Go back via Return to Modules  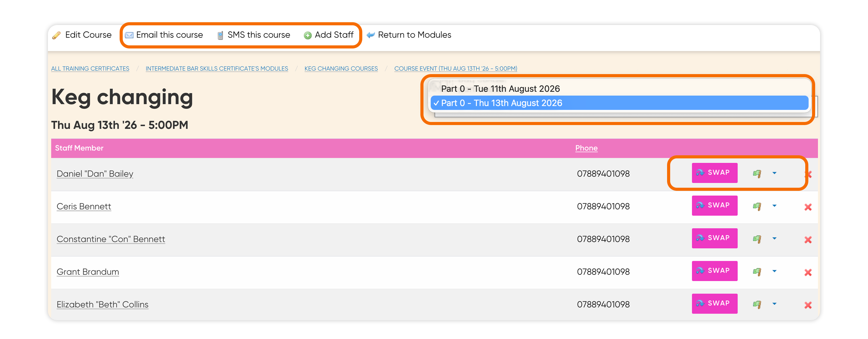(x=409, y=35)
